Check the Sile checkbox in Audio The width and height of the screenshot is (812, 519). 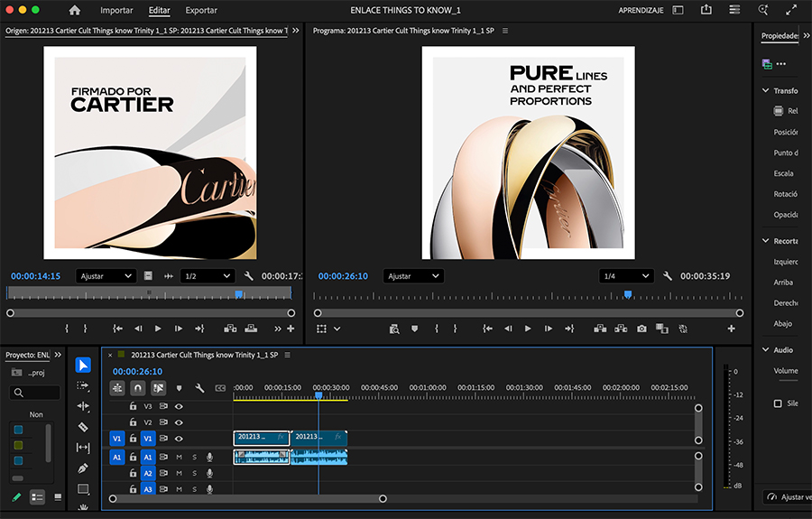[778, 403]
